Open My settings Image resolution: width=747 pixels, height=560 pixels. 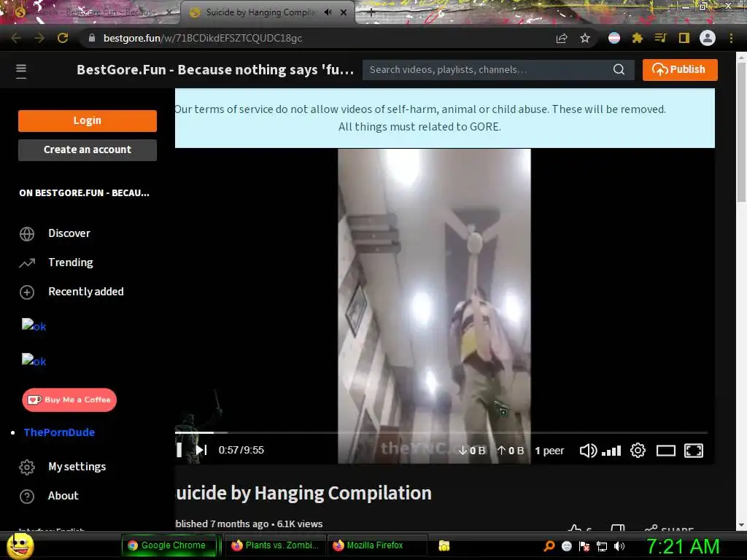(x=77, y=467)
